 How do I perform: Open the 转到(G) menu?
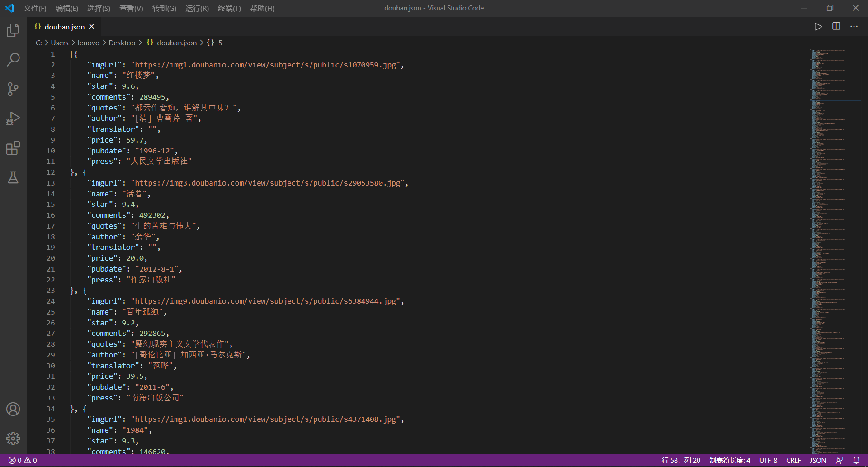point(164,8)
